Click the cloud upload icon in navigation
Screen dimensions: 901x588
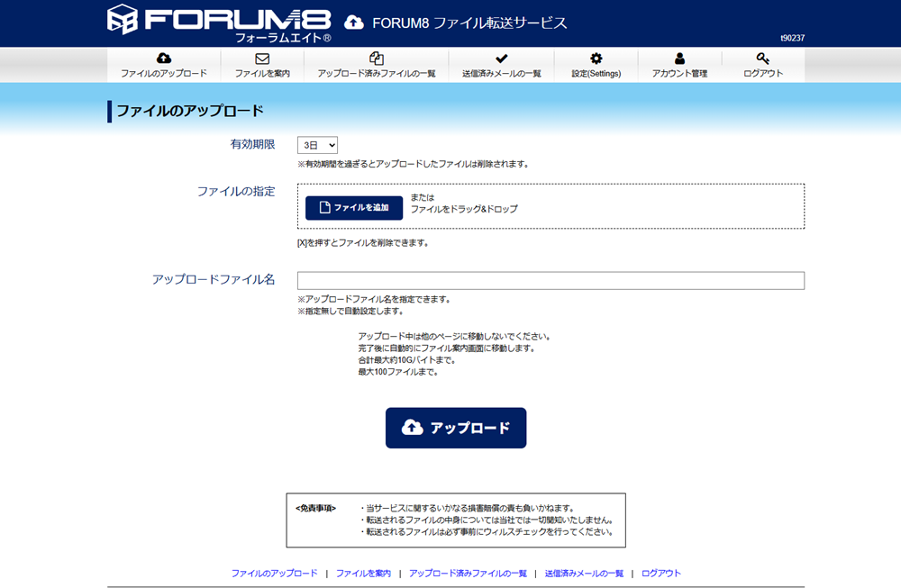(x=164, y=59)
